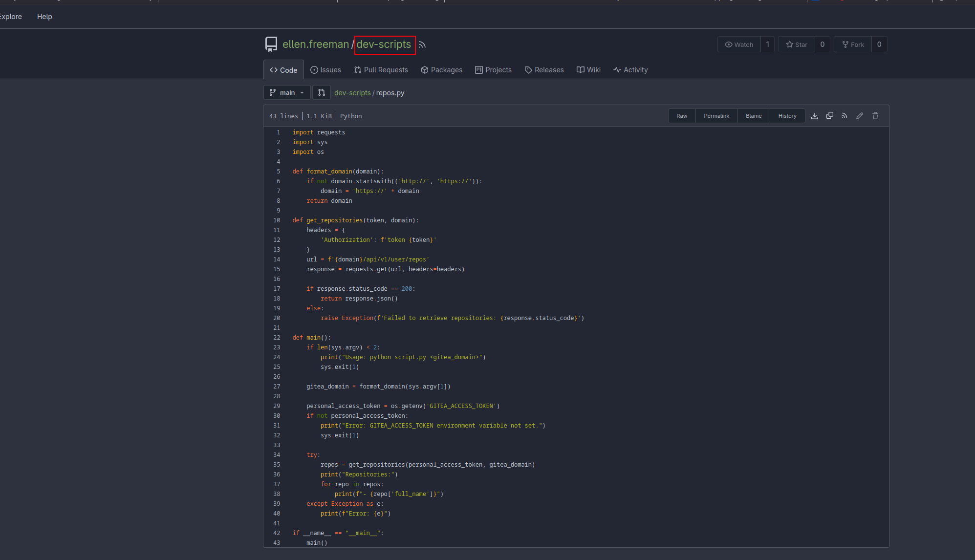Copy file content using the copy icon

tap(830, 116)
